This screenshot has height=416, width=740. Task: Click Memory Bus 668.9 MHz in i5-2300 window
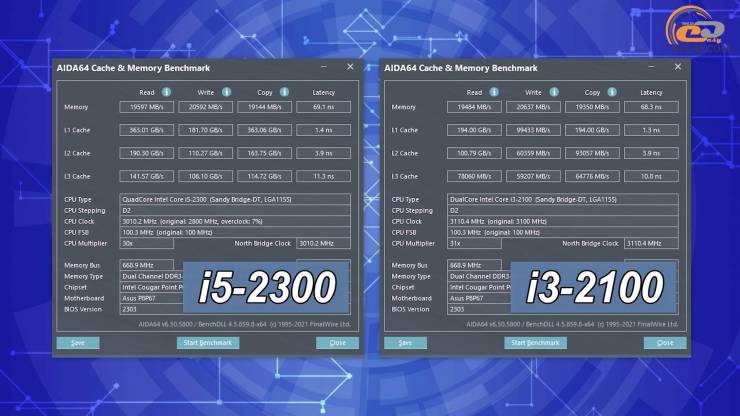tap(146, 265)
